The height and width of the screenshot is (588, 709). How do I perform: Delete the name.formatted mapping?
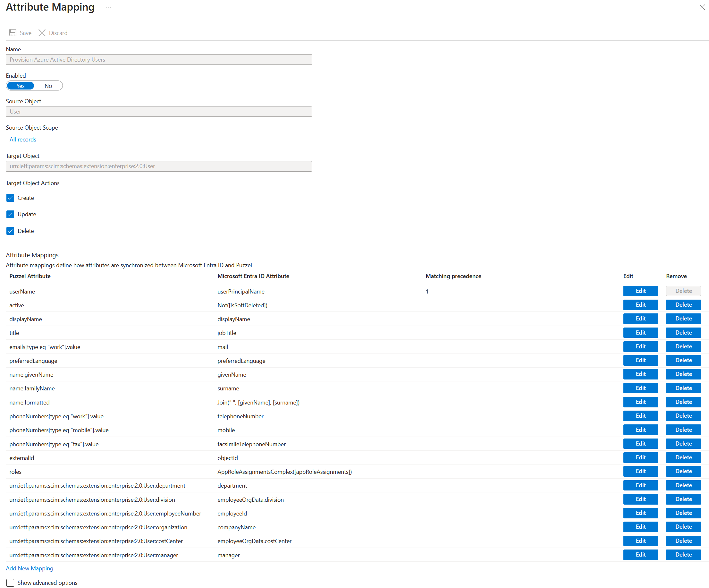[x=683, y=402]
